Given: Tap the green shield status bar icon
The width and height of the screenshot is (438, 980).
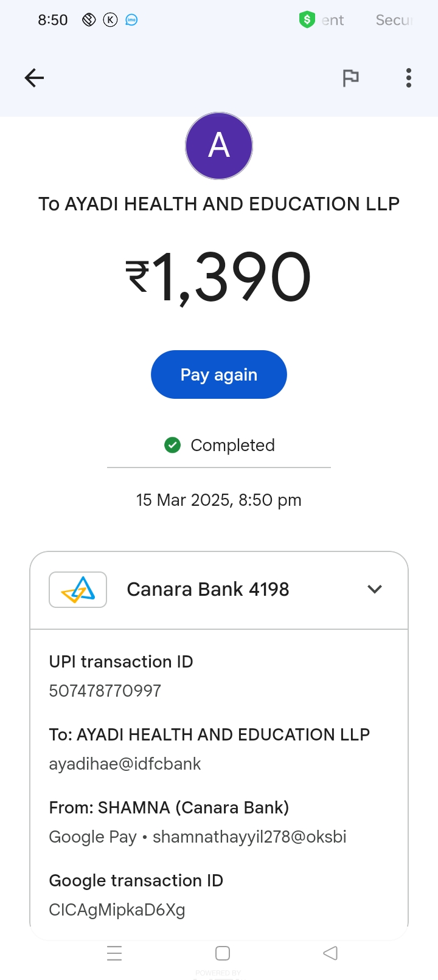Looking at the screenshot, I should [307, 20].
